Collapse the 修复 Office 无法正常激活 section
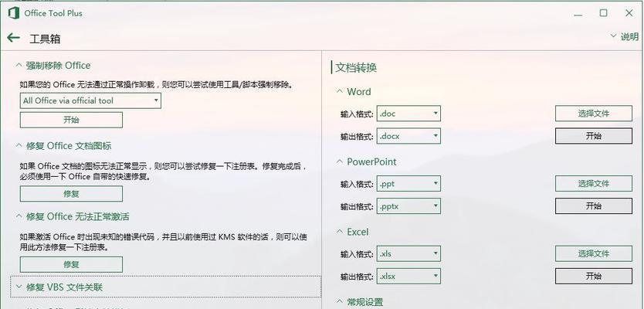Image resolution: width=644 pixels, height=309 pixels. coord(73,216)
